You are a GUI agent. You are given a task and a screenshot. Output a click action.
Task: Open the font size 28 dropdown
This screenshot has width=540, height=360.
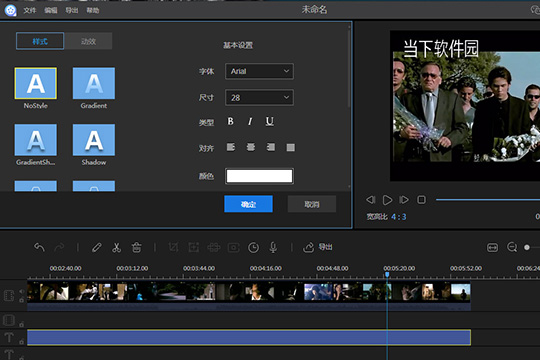tap(259, 98)
